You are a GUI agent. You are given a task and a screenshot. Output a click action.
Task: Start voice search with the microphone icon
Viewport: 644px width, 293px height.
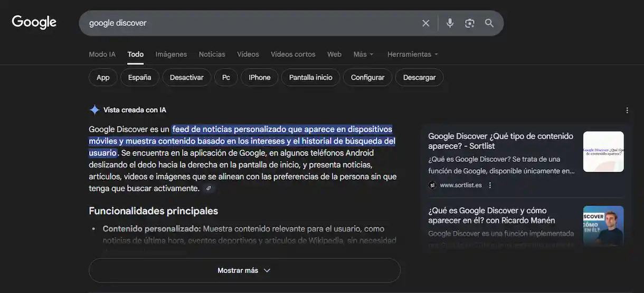pyautogui.click(x=450, y=23)
